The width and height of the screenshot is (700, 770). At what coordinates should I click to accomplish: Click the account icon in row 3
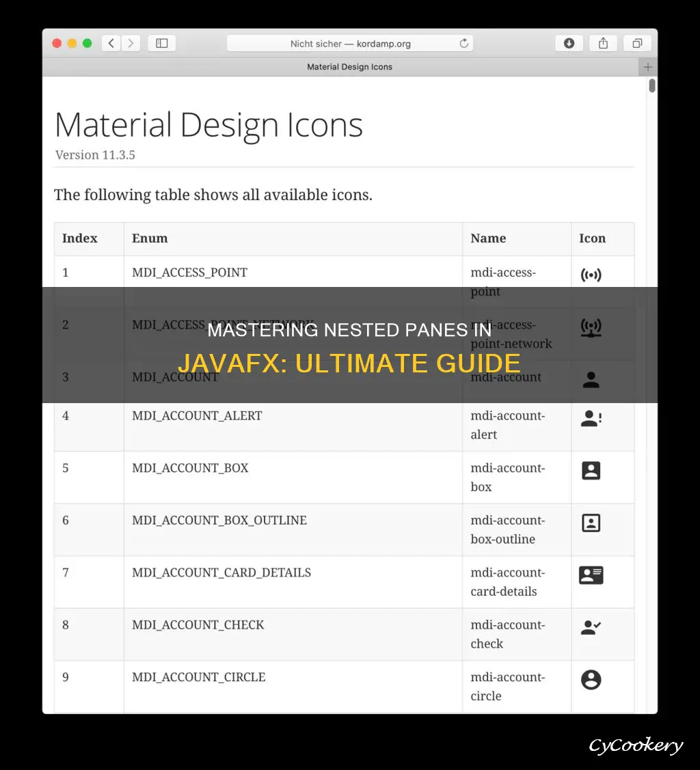point(591,380)
